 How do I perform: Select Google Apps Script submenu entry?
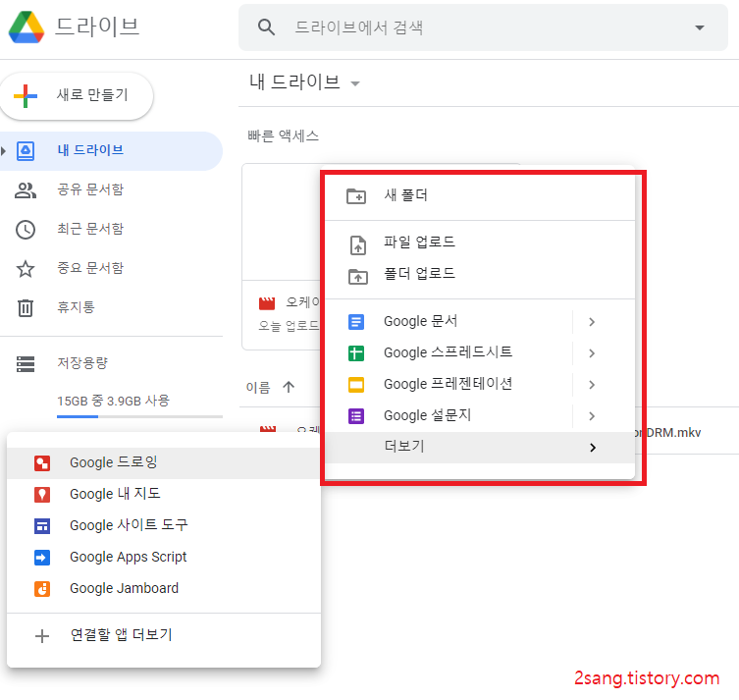(164, 558)
